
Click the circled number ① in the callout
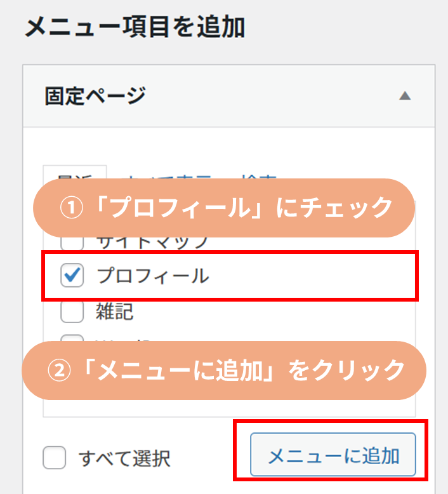pyautogui.click(x=69, y=208)
